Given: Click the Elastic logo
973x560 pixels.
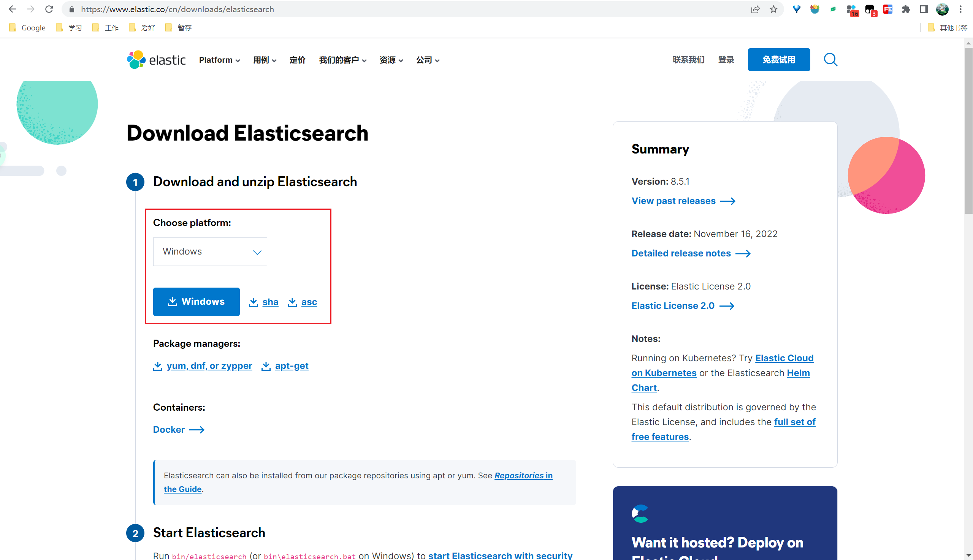Looking at the screenshot, I should point(155,59).
